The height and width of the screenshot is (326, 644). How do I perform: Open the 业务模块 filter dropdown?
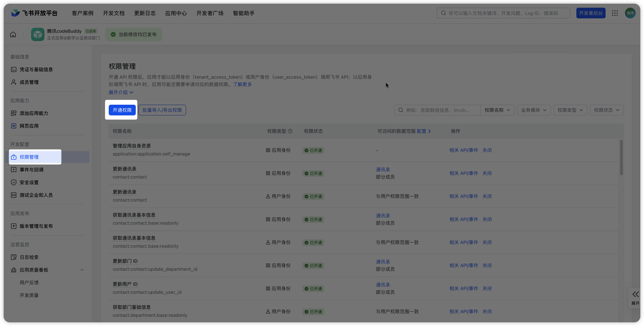533,110
